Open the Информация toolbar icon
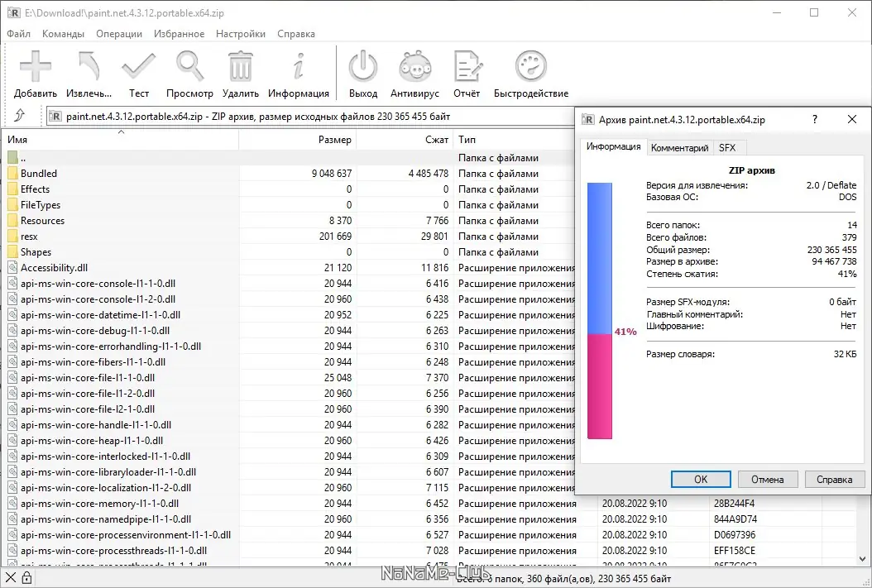 [299, 67]
